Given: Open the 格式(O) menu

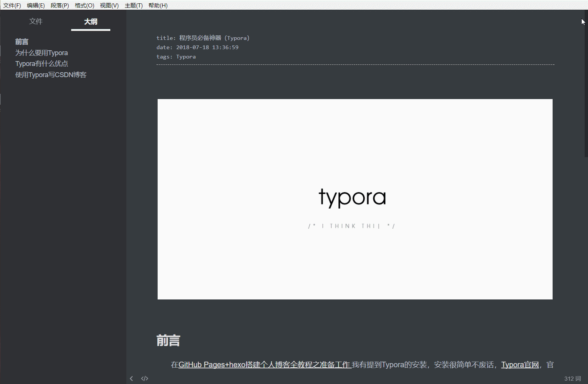Looking at the screenshot, I should point(84,5).
